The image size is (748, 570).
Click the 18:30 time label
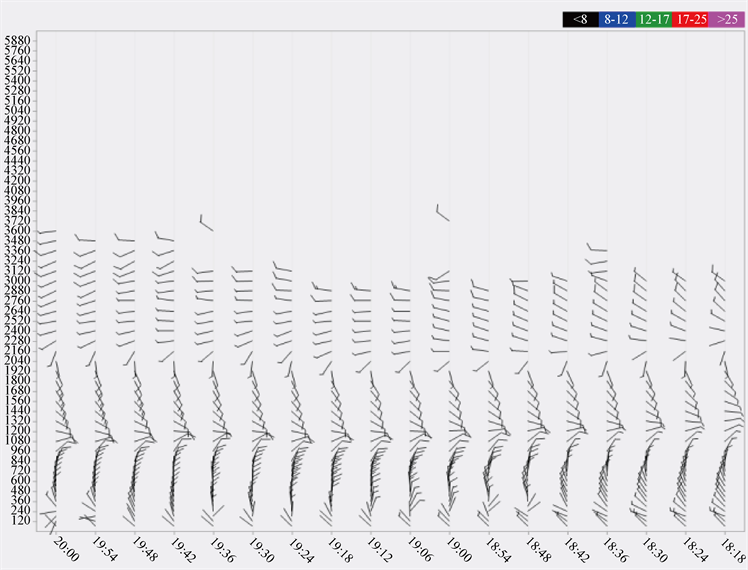(x=655, y=548)
